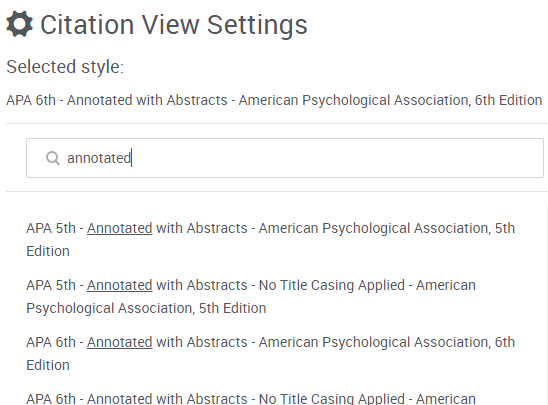Click the currently selected APA 6th style text
The image size is (548, 405).
point(274,100)
